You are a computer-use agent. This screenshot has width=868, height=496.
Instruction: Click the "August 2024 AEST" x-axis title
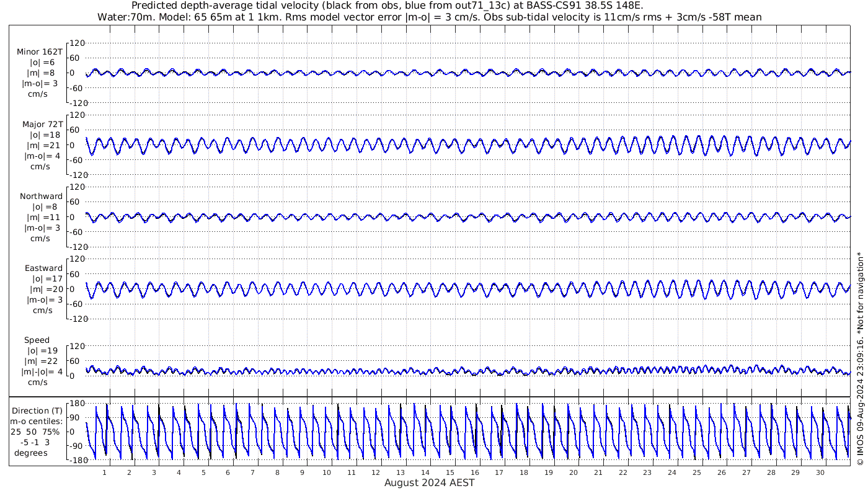click(x=430, y=483)
